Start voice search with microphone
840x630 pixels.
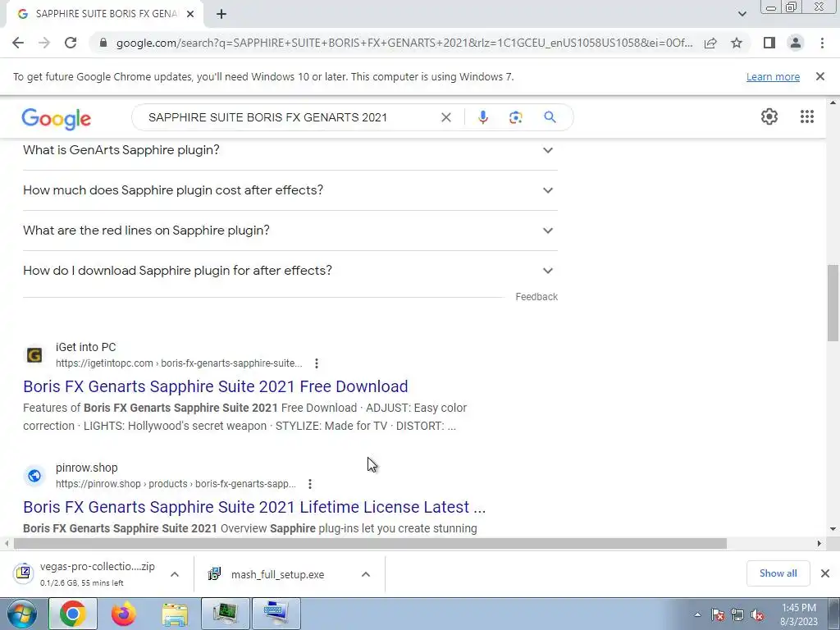[482, 117]
